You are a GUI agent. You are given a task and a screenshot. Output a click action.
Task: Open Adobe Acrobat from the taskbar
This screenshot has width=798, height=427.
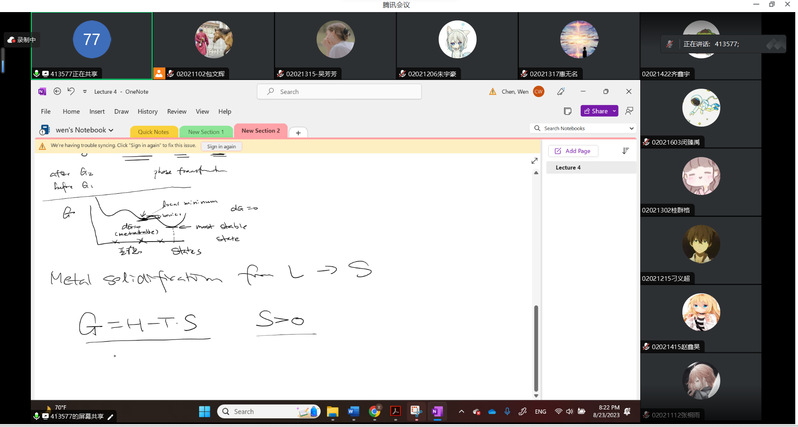(395, 411)
